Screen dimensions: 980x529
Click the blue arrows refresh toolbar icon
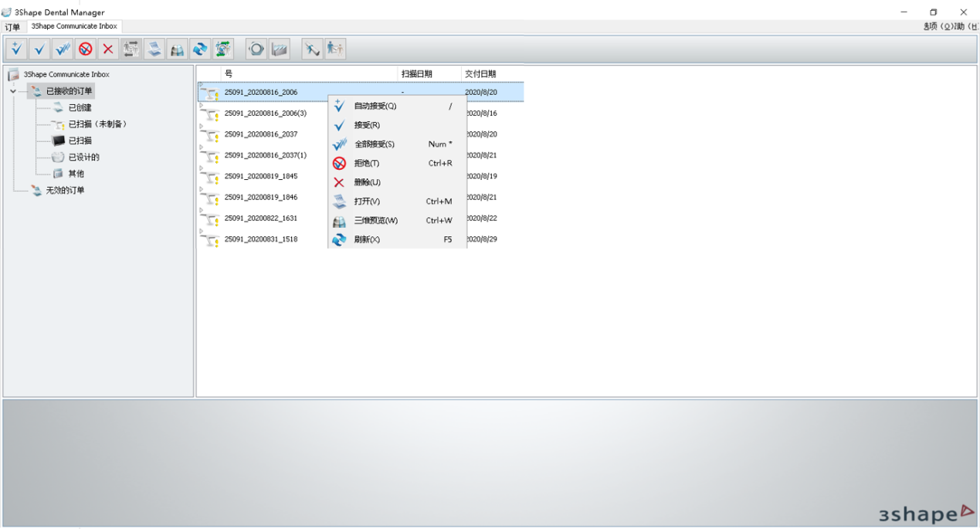click(200, 49)
